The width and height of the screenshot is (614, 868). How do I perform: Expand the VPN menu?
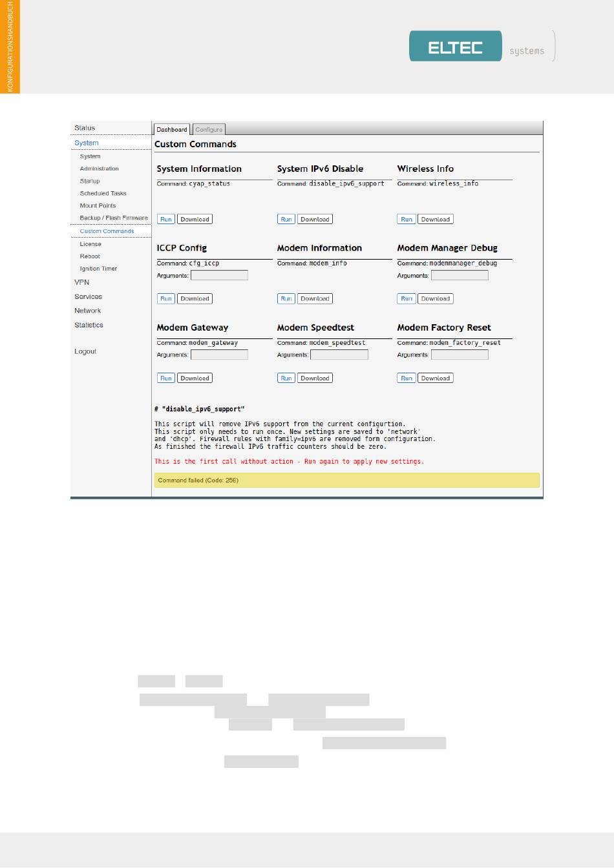point(82,282)
